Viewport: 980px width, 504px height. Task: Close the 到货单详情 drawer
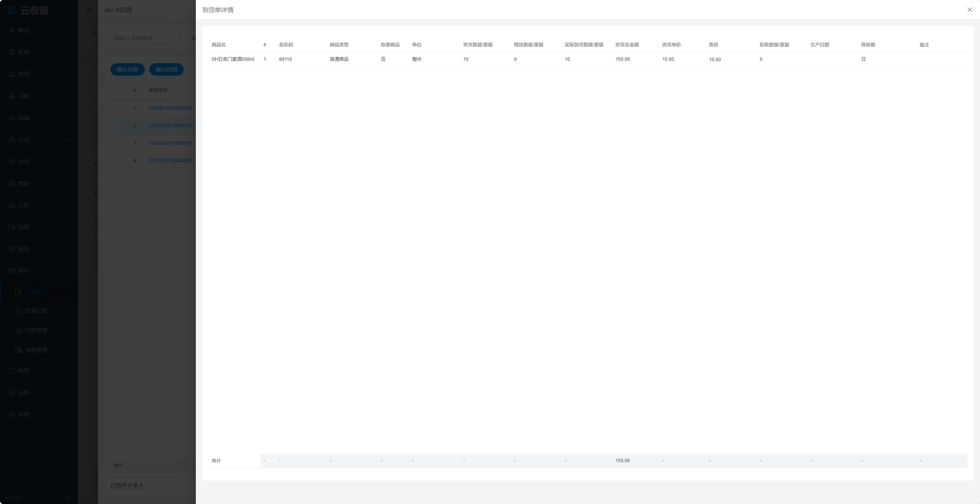coord(969,10)
